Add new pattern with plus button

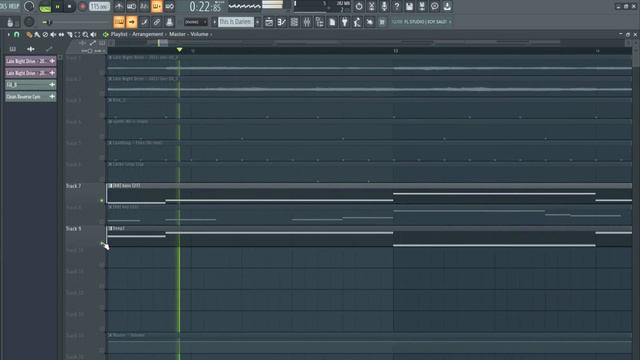(x=257, y=22)
